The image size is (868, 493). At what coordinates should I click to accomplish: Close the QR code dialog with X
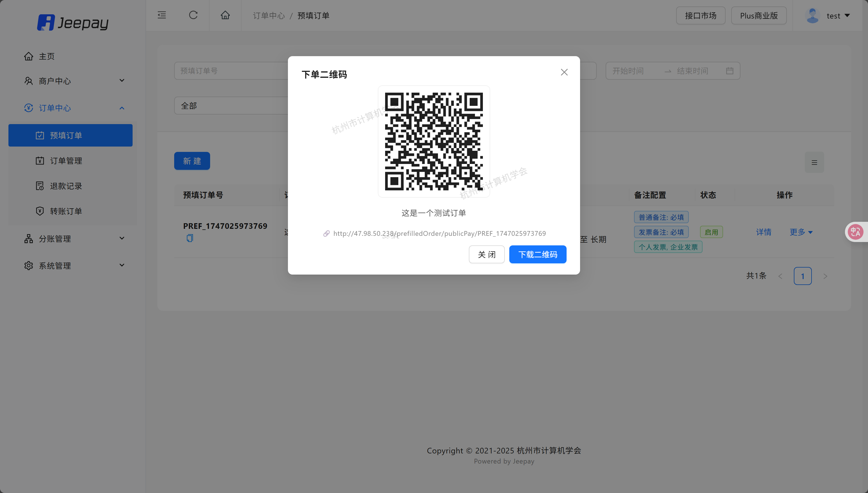pyautogui.click(x=564, y=72)
